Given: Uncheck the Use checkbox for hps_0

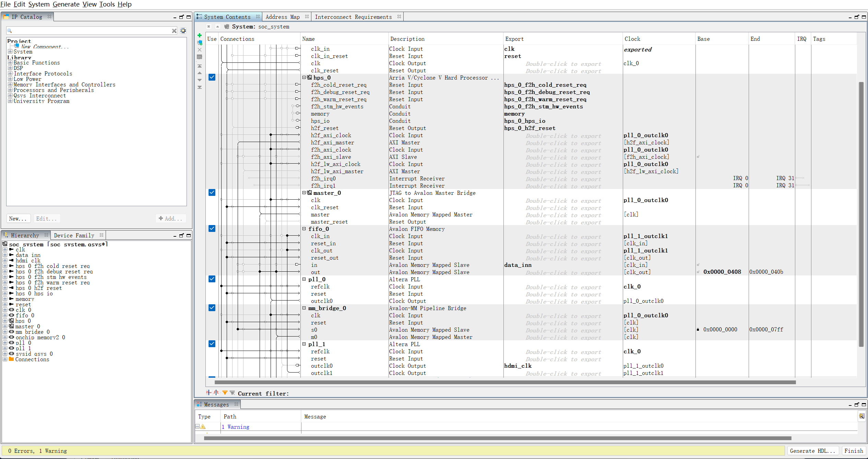Looking at the screenshot, I should 212,77.
